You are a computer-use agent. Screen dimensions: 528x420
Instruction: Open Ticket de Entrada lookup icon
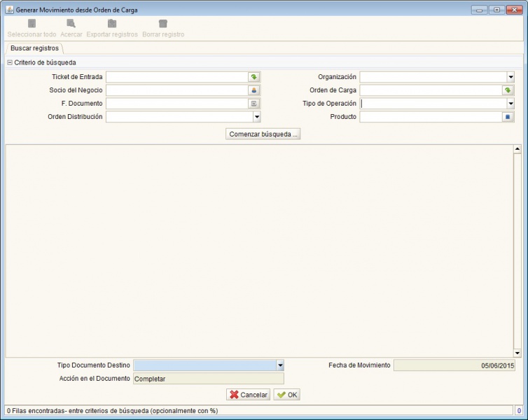pyautogui.click(x=254, y=77)
